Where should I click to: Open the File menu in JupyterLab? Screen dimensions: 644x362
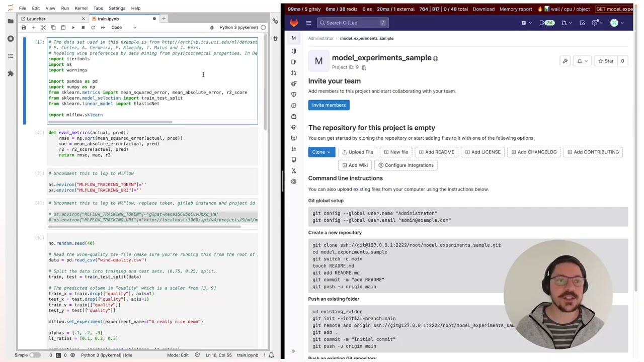point(23,8)
